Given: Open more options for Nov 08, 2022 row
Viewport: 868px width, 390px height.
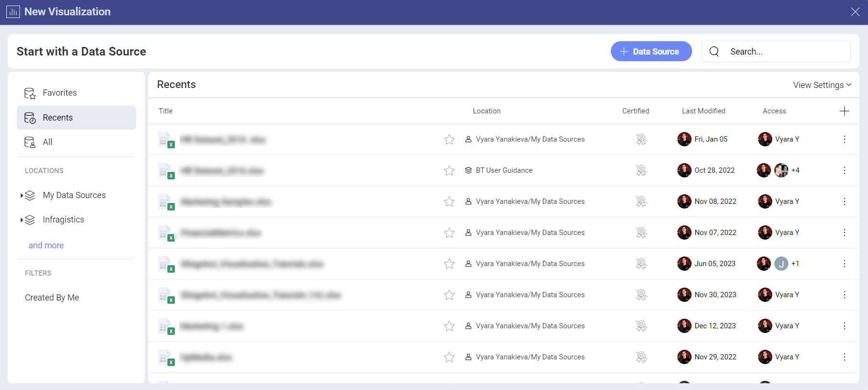Looking at the screenshot, I should (845, 201).
